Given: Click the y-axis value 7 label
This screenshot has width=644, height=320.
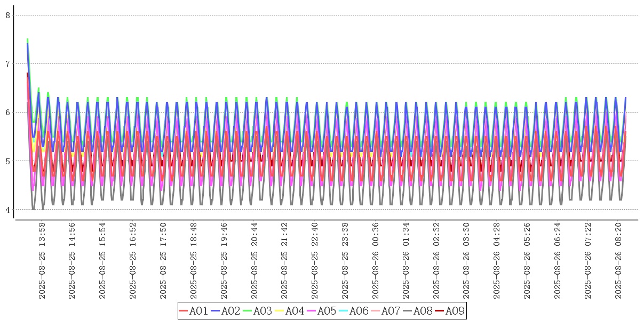Looking at the screenshot, I should click(7, 63).
